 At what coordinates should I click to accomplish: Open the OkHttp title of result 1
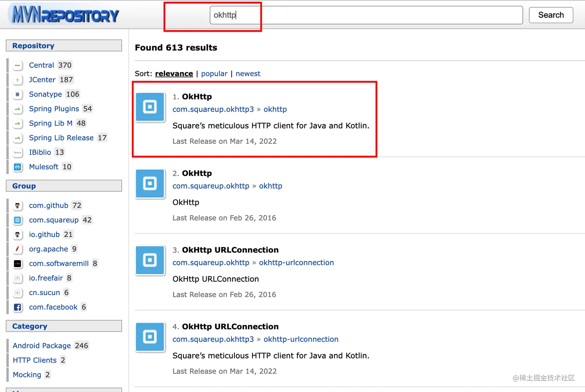[197, 97]
